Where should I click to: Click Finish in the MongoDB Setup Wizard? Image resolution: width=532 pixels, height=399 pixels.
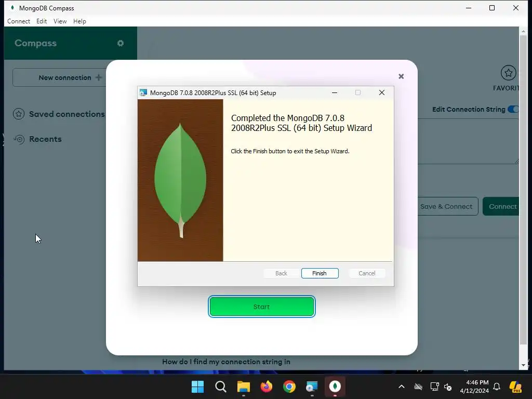320,273
